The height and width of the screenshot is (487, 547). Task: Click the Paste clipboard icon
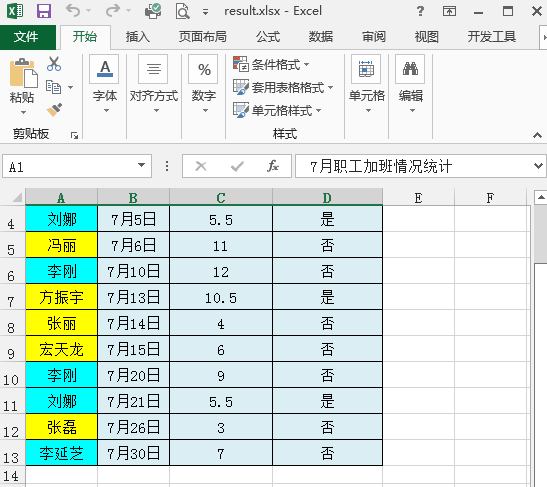(x=23, y=73)
